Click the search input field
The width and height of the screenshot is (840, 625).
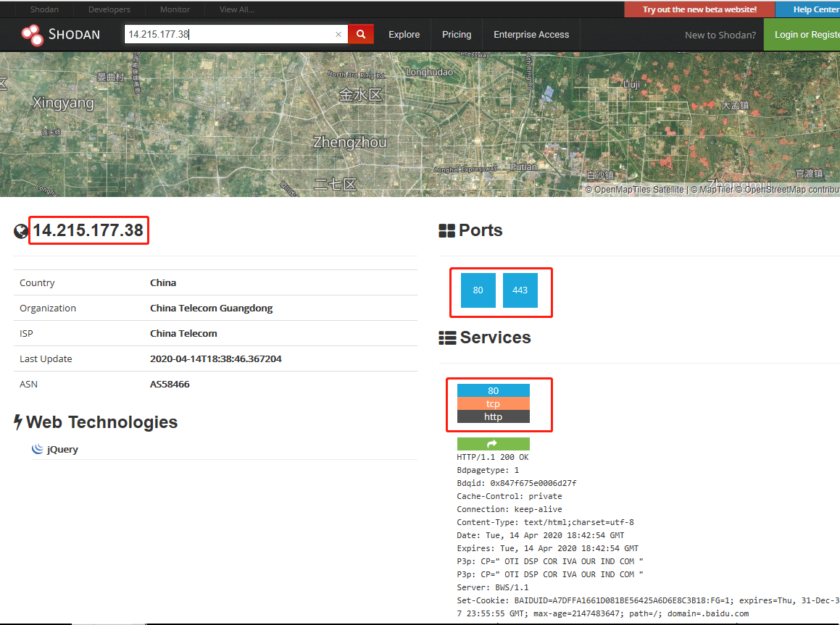[x=236, y=34]
